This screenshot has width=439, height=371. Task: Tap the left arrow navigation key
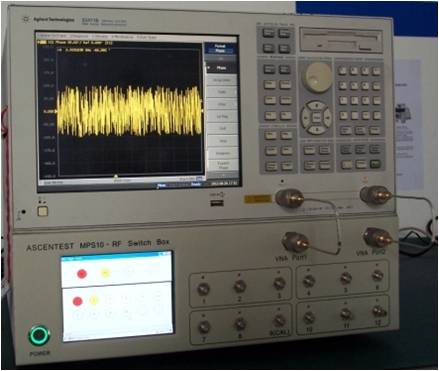click(x=305, y=117)
